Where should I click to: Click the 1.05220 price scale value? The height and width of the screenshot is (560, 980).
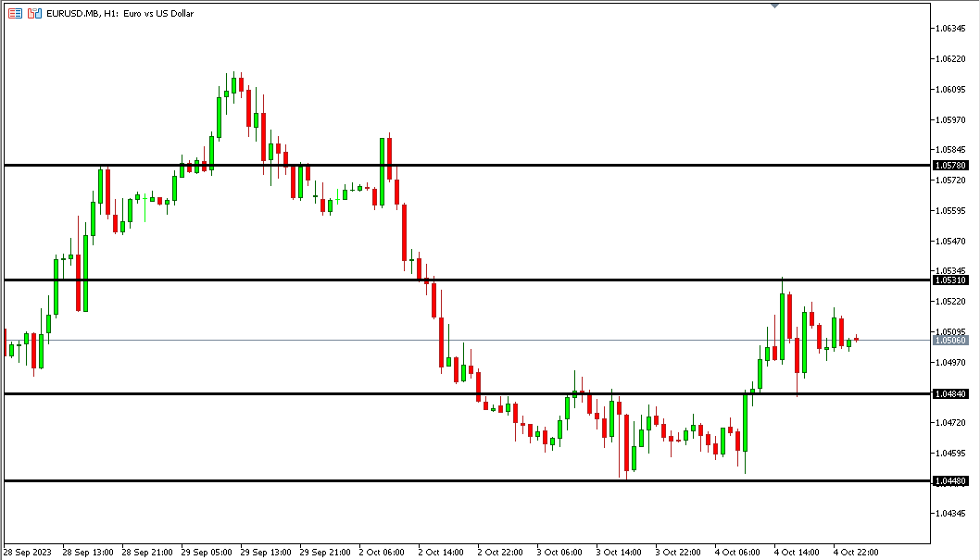tap(950, 302)
